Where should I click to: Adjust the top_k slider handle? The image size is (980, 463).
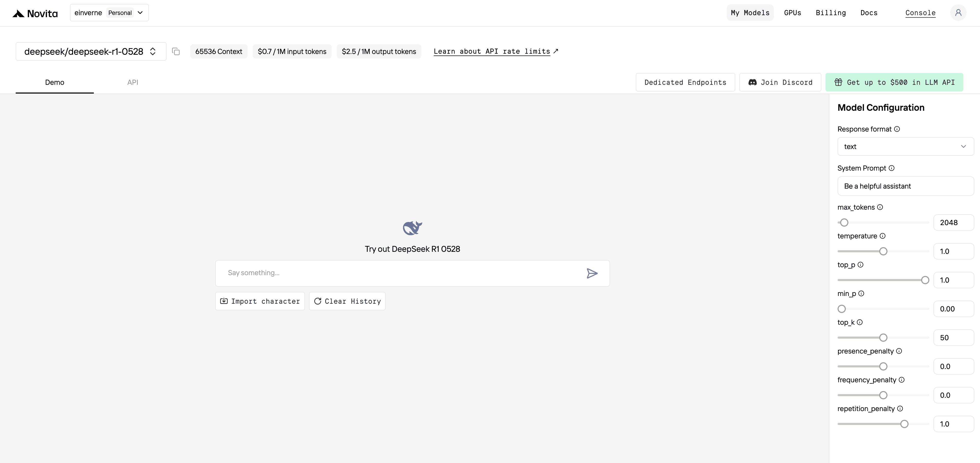point(883,338)
